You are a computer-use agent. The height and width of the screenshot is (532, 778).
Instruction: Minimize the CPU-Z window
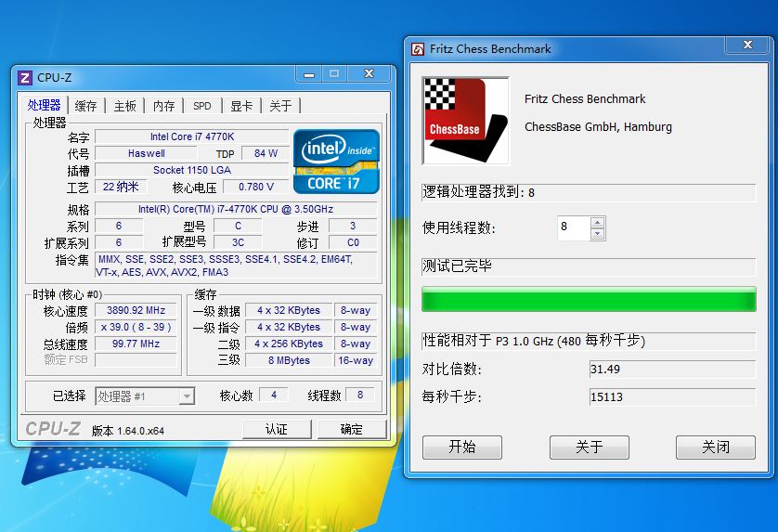point(309,74)
